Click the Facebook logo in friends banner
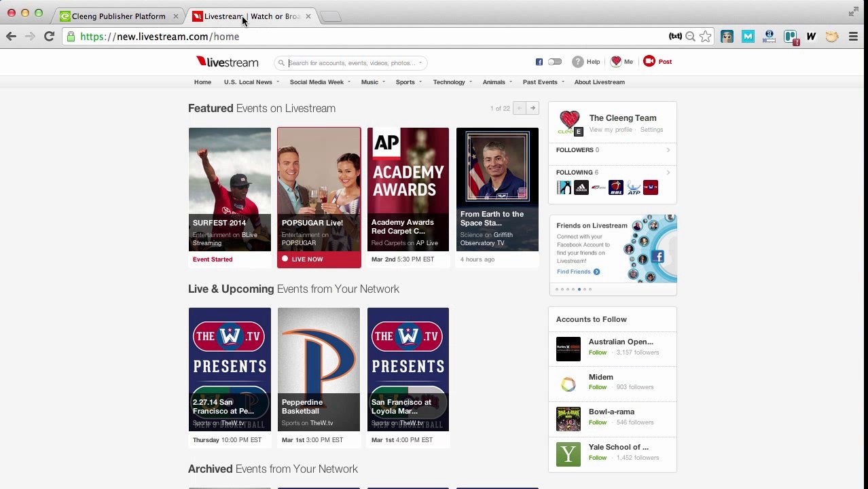This screenshot has height=489, width=868. click(x=657, y=257)
